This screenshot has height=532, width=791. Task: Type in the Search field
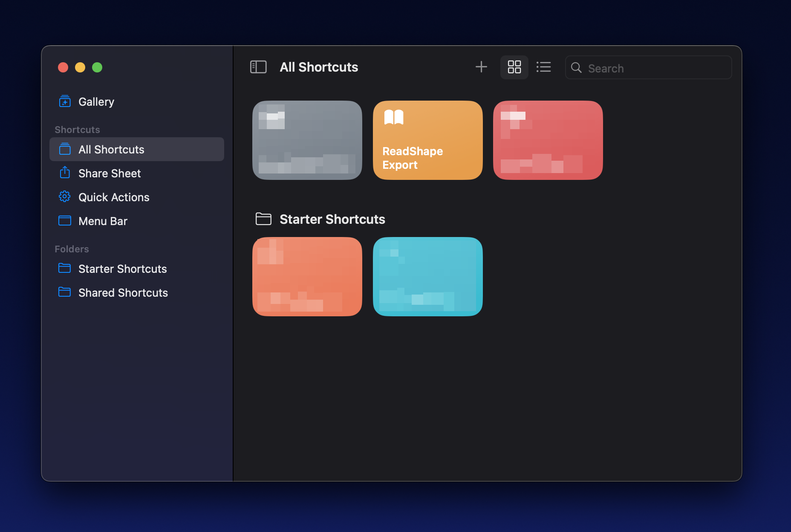click(656, 68)
